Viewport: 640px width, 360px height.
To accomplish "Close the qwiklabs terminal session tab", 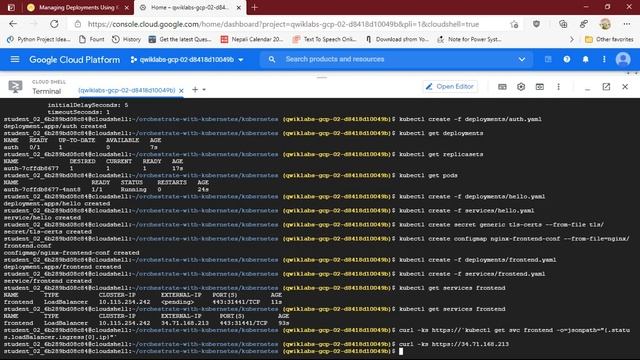I will pyautogui.click(x=181, y=90).
